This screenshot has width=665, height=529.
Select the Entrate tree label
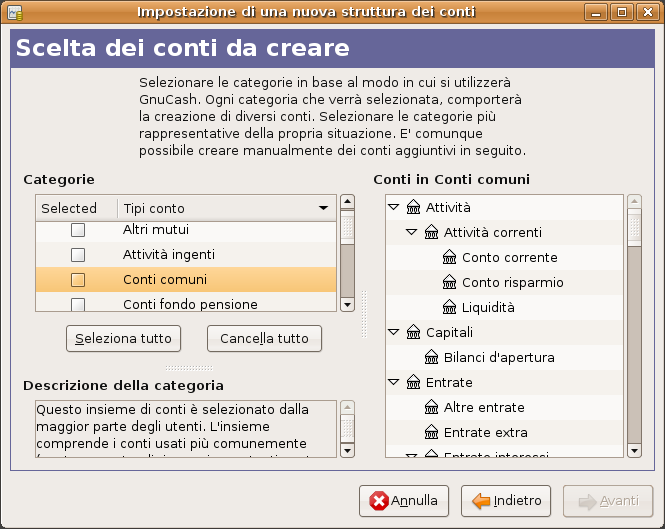click(x=449, y=383)
